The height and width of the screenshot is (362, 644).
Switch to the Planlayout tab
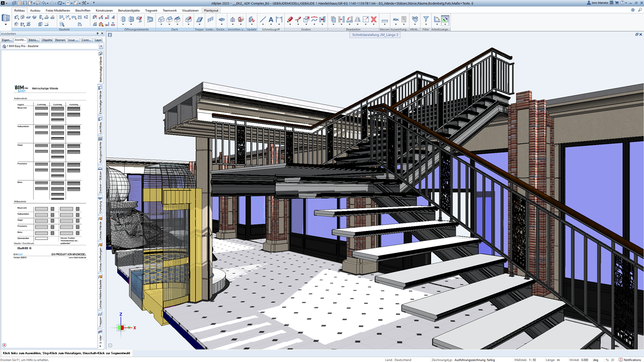click(211, 10)
